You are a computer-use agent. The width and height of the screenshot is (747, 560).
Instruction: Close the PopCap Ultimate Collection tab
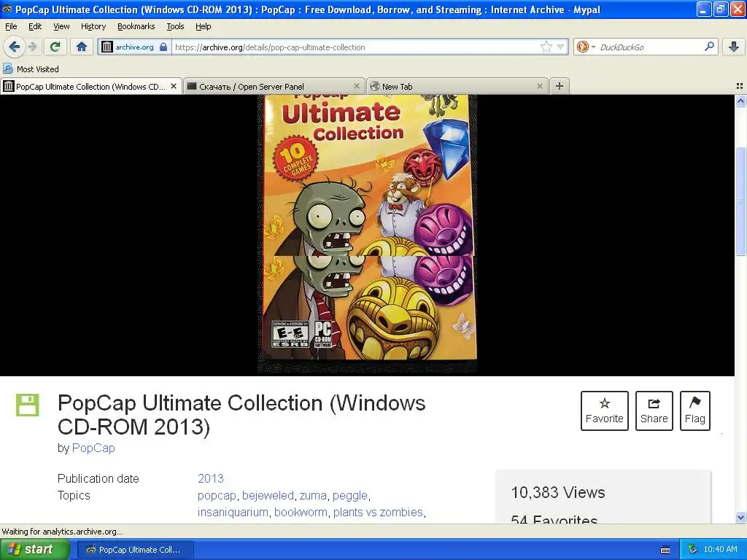point(174,86)
